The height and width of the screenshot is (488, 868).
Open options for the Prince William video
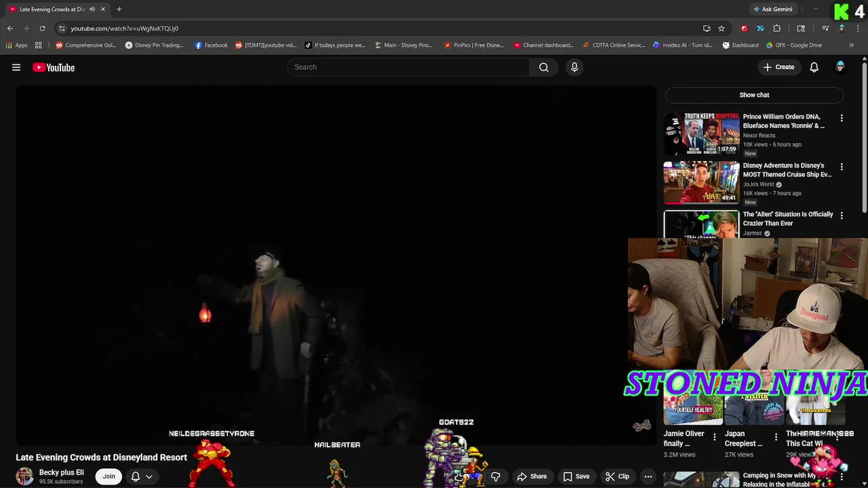842,118
